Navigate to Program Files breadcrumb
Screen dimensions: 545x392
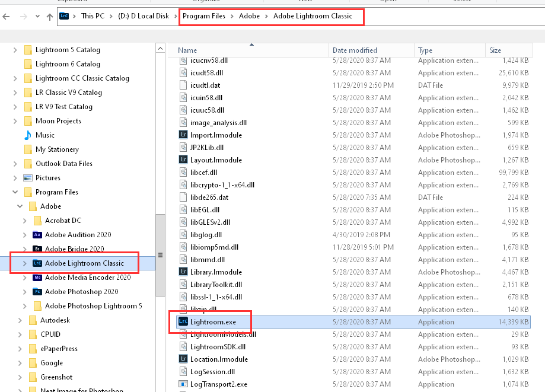tap(203, 16)
